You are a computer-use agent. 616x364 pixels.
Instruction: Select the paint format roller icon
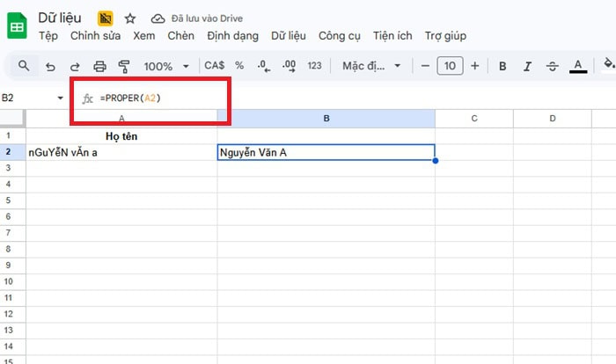click(124, 66)
